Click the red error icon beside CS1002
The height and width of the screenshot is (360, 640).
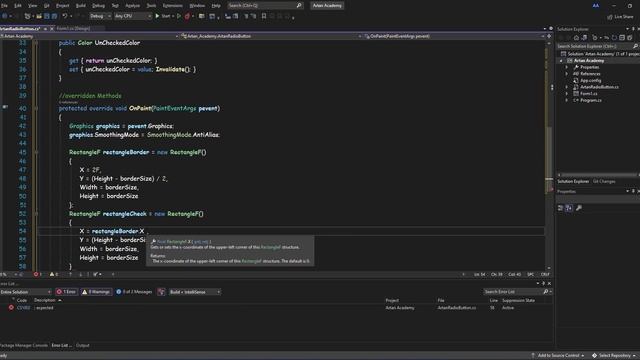click(x=11, y=308)
